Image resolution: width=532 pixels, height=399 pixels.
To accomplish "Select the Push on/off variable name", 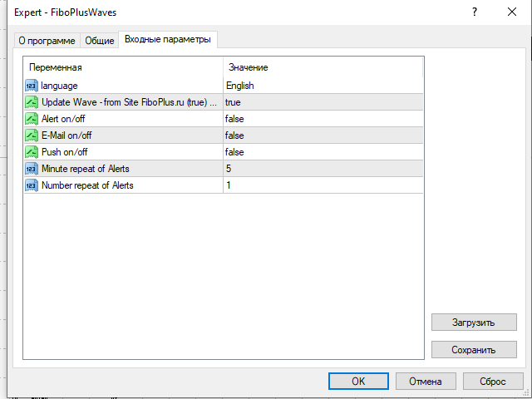I will 65,152.
